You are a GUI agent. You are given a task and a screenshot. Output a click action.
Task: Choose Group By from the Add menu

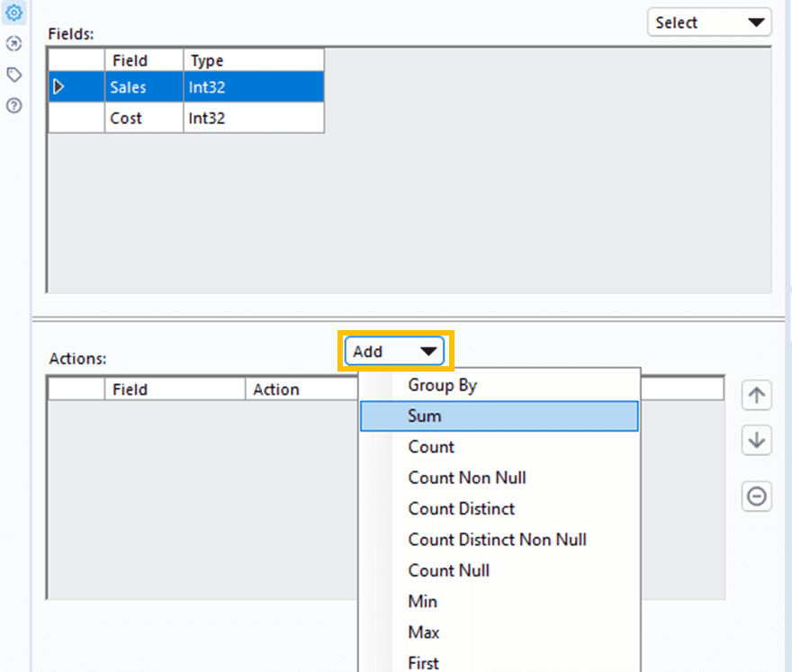click(442, 385)
